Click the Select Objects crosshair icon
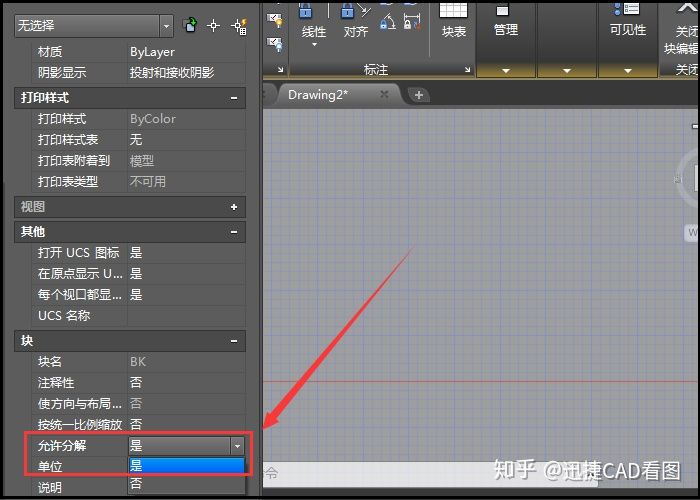700x500 pixels. click(x=214, y=26)
